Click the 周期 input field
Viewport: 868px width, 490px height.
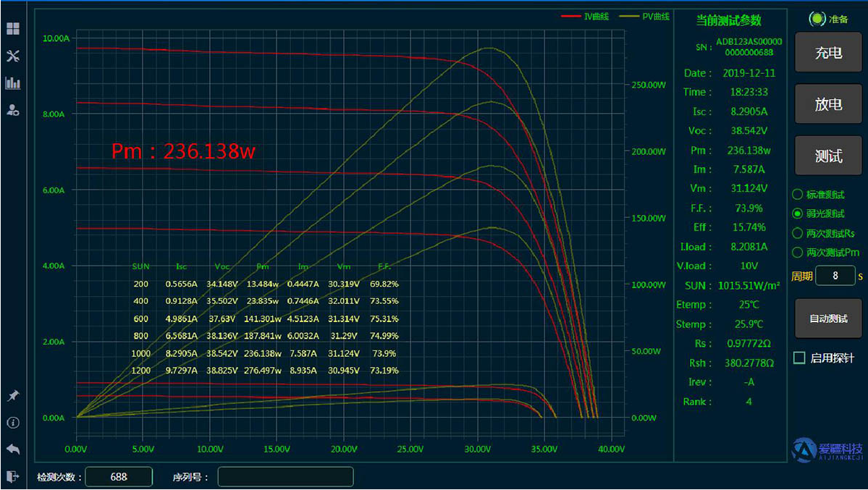point(835,276)
